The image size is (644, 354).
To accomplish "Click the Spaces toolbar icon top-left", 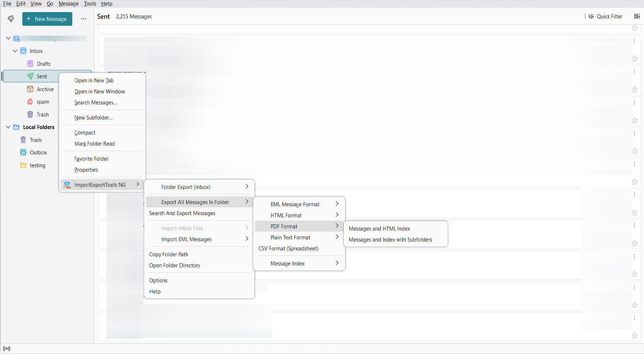I will [10, 18].
